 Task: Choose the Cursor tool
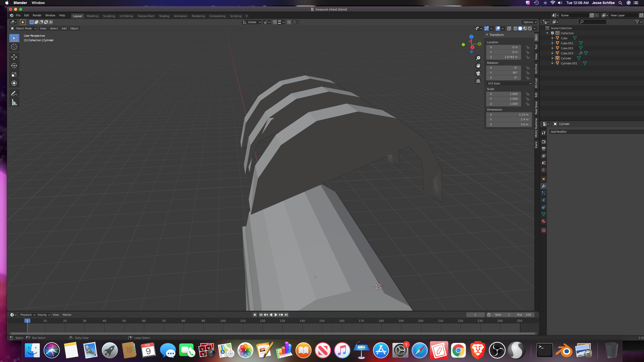[x=14, y=47]
